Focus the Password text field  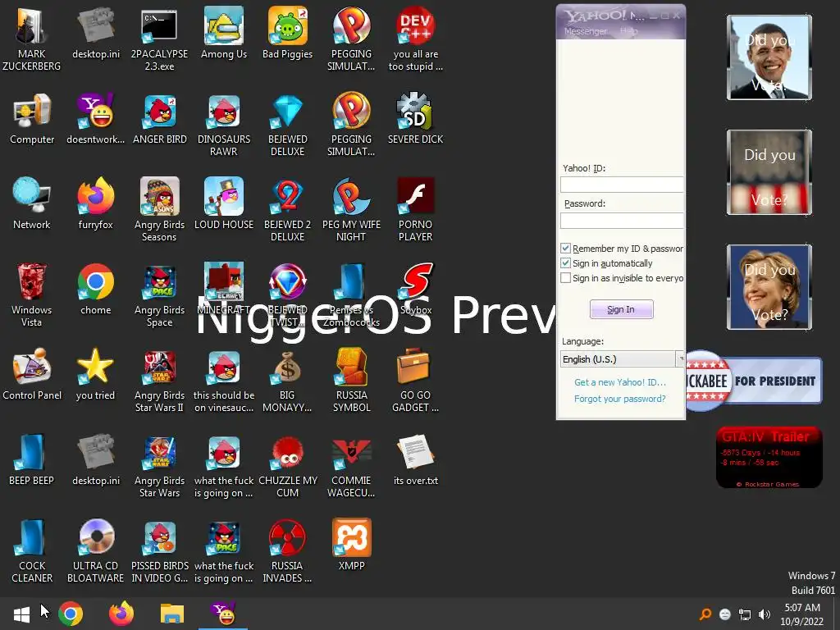[622, 220]
